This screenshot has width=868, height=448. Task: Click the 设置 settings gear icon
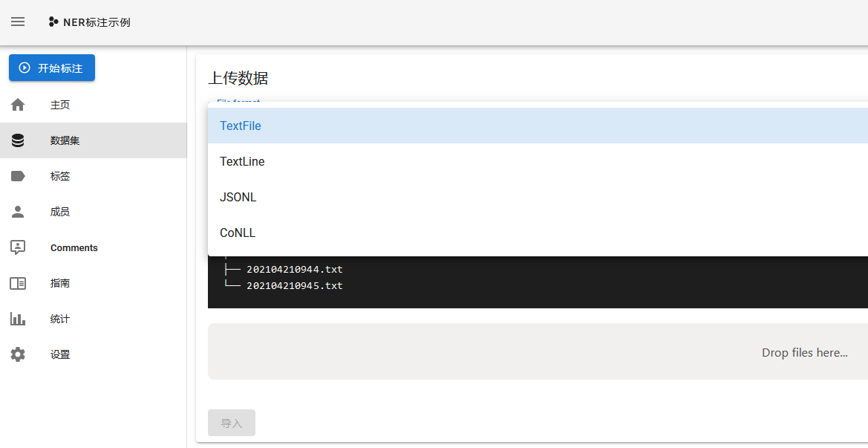click(17, 354)
